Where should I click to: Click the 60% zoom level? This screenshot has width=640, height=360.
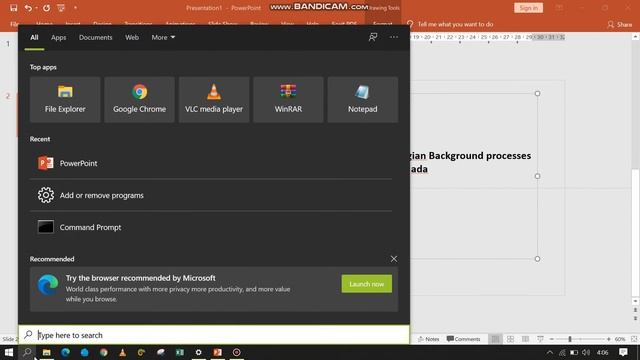click(x=620, y=339)
